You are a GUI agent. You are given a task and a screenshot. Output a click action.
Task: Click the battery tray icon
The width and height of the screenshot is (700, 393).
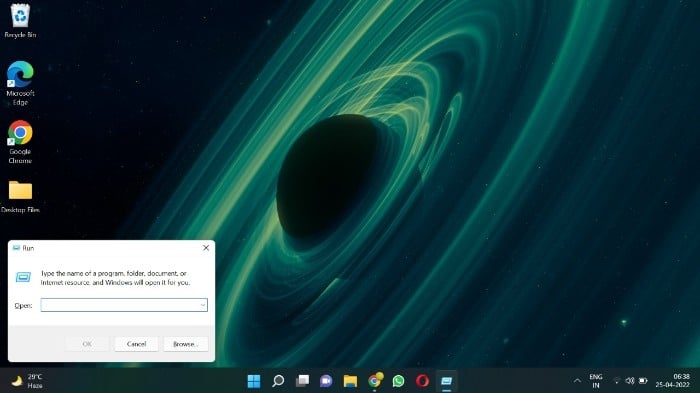point(643,381)
